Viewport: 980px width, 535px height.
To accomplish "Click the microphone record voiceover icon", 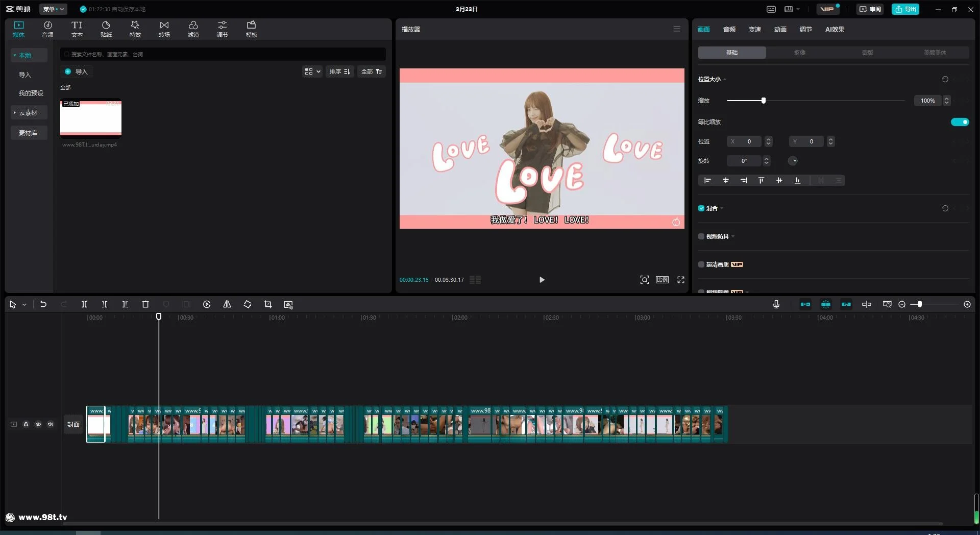I will click(776, 304).
